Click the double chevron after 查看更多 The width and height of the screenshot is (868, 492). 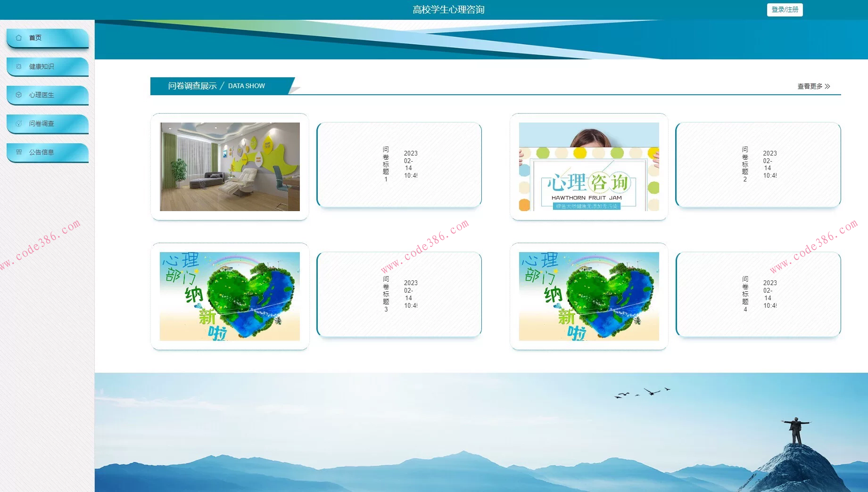(827, 86)
